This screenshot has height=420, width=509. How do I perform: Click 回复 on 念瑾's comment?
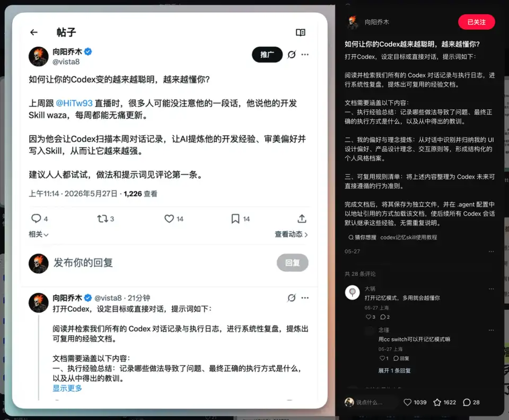coord(401,358)
